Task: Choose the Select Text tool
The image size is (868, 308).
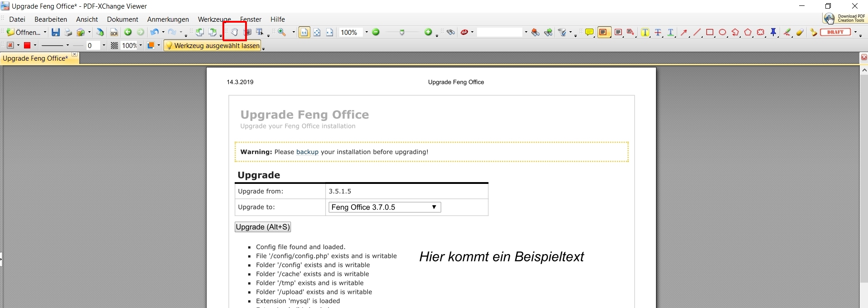Action: (x=260, y=32)
